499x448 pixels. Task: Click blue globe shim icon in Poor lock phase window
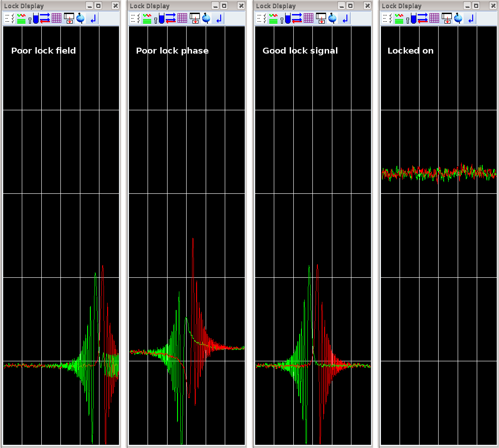[x=206, y=19]
